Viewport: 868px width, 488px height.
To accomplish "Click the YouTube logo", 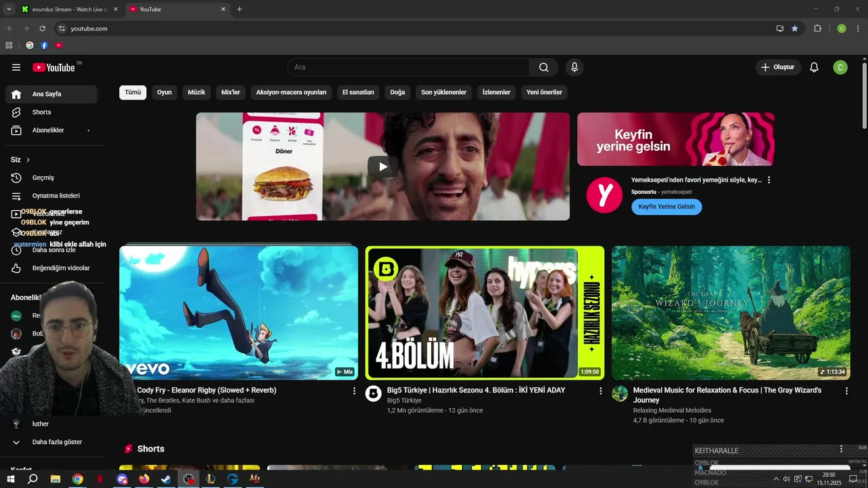I will click(54, 67).
